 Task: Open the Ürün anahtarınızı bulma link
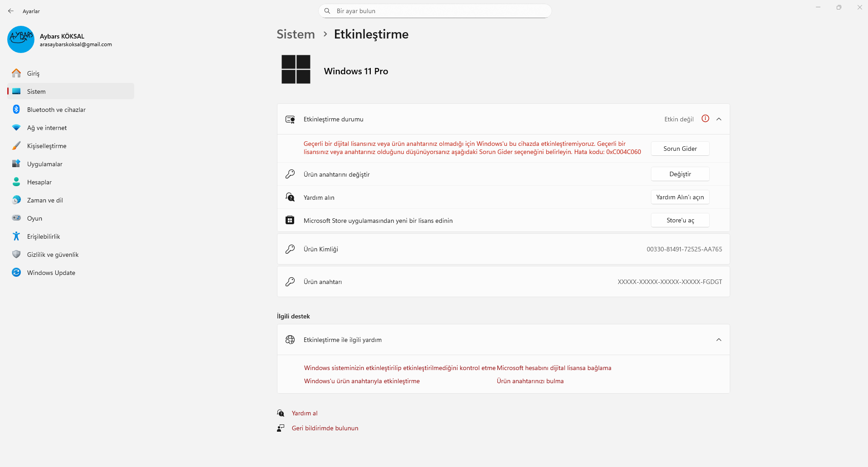pos(530,381)
